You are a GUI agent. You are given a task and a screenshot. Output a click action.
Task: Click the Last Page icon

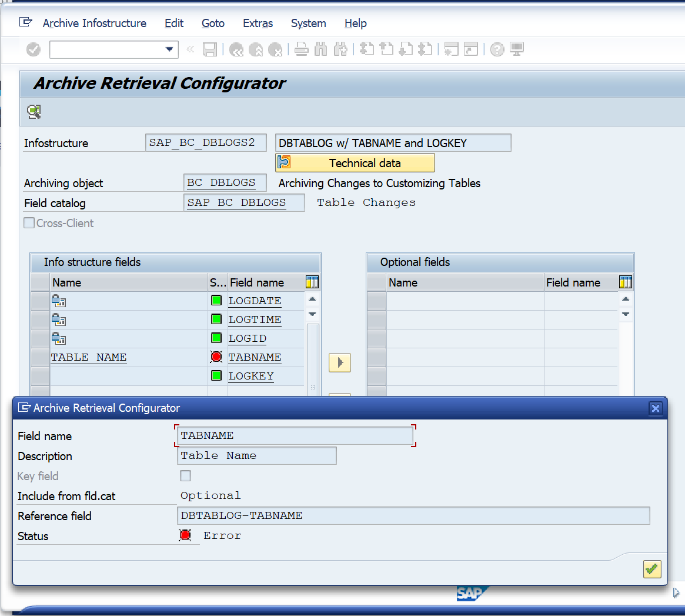pyautogui.click(x=425, y=48)
